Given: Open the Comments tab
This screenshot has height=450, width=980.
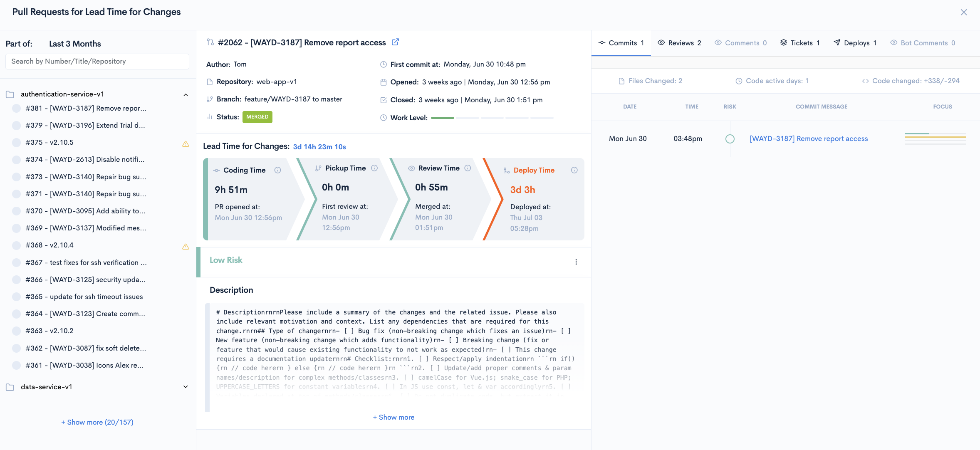Looking at the screenshot, I should click(x=740, y=43).
